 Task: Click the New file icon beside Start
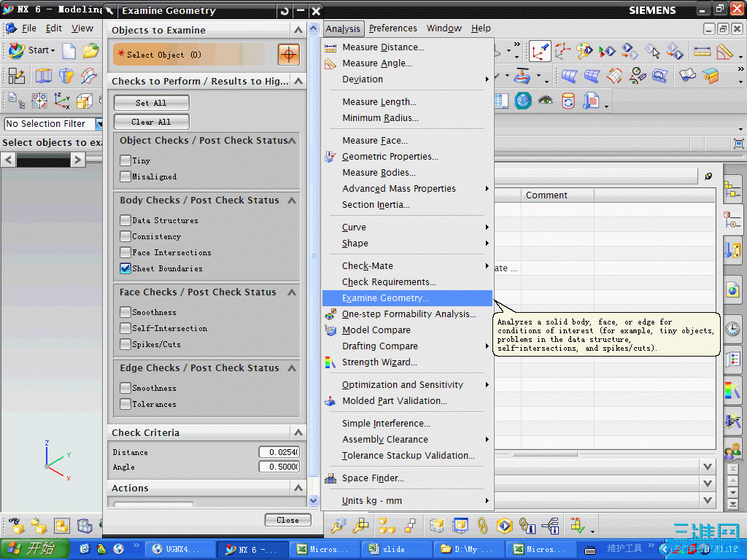69,50
